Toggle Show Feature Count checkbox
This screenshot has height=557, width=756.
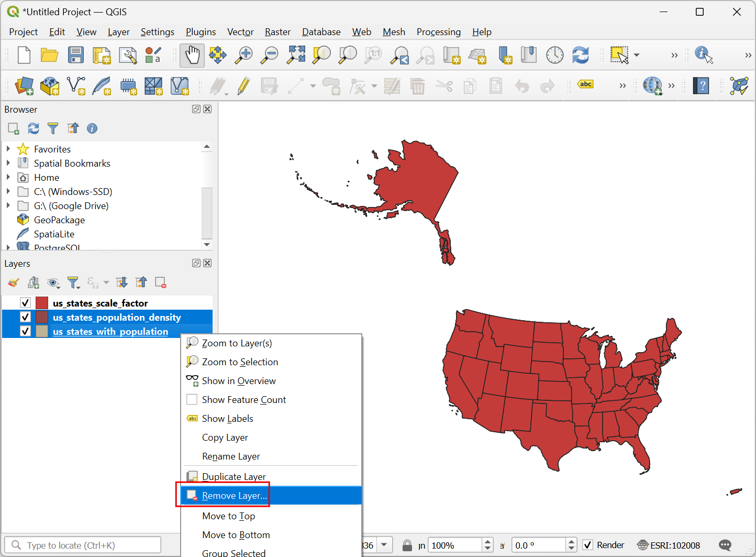click(192, 400)
